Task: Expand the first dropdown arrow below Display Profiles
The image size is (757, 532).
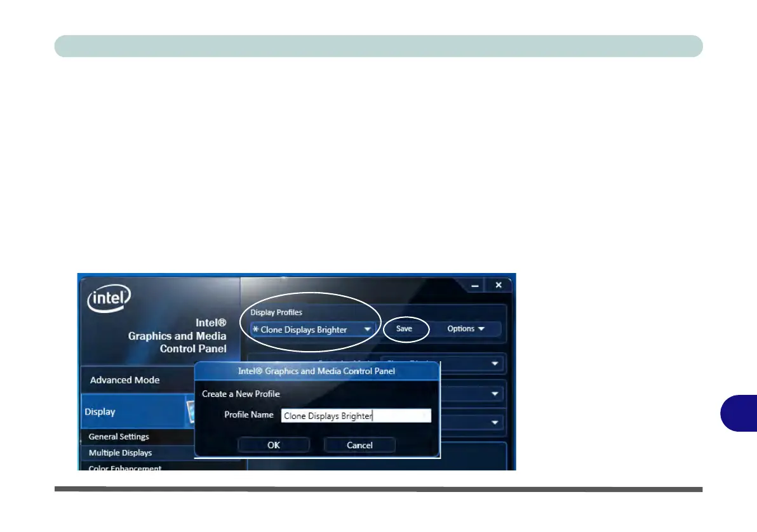Action: point(495,364)
